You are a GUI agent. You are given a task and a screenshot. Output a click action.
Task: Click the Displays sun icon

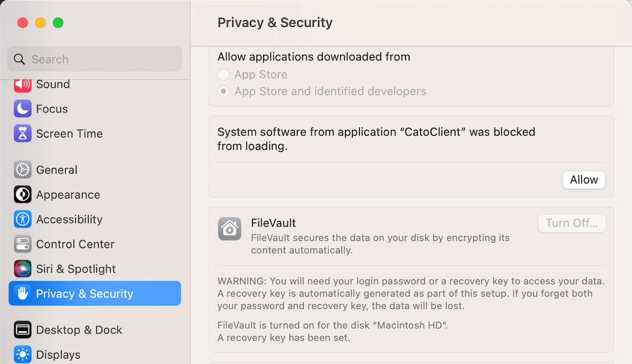point(23,354)
